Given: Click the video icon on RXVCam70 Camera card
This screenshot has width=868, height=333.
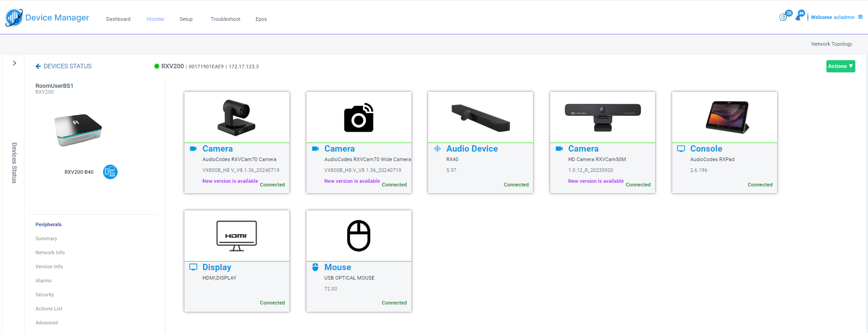Looking at the screenshot, I should 193,149.
